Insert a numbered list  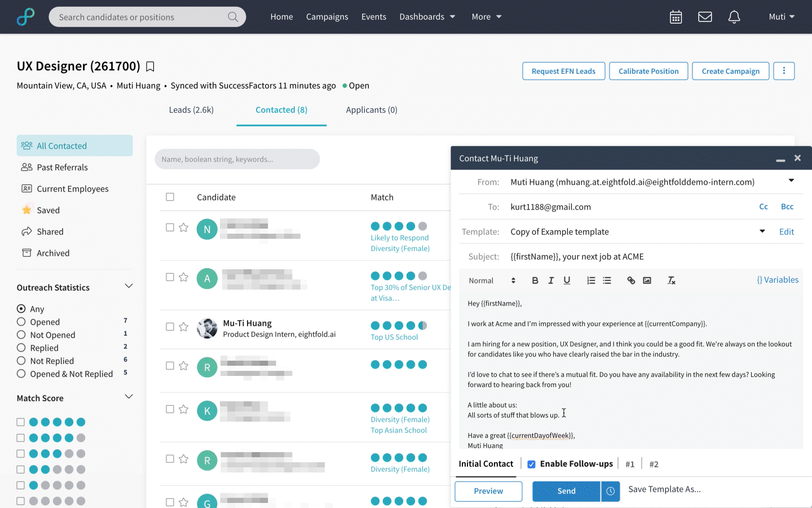[x=591, y=281]
